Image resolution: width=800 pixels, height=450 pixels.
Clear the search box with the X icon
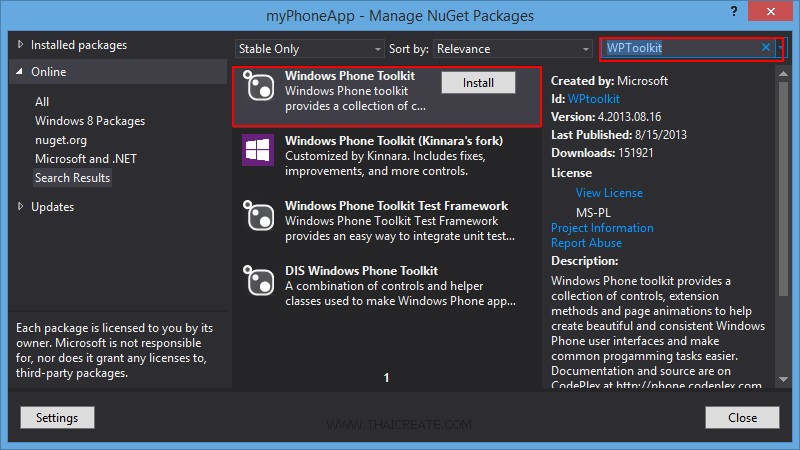[766, 47]
